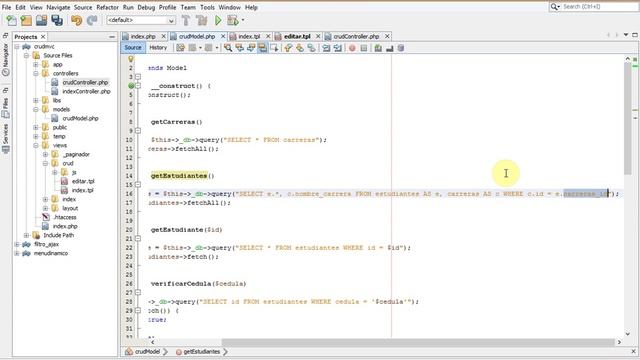Open the Tools menu

(207, 7)
